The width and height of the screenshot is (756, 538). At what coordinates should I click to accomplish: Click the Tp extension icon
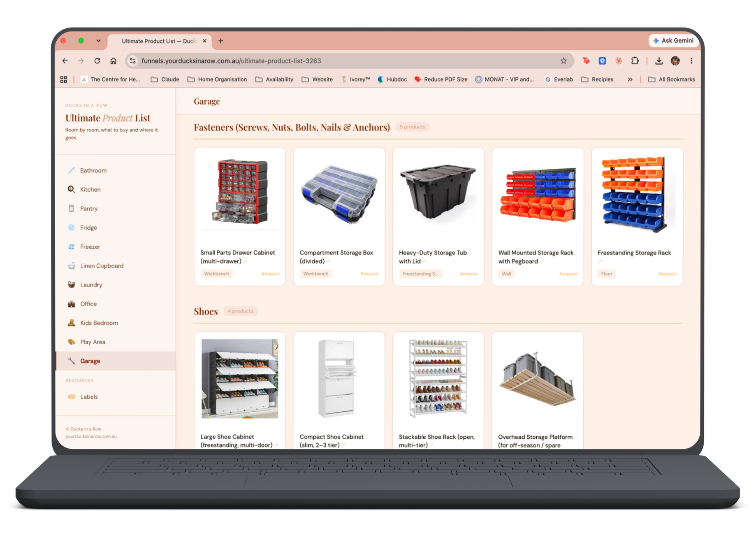pos(586,61)
